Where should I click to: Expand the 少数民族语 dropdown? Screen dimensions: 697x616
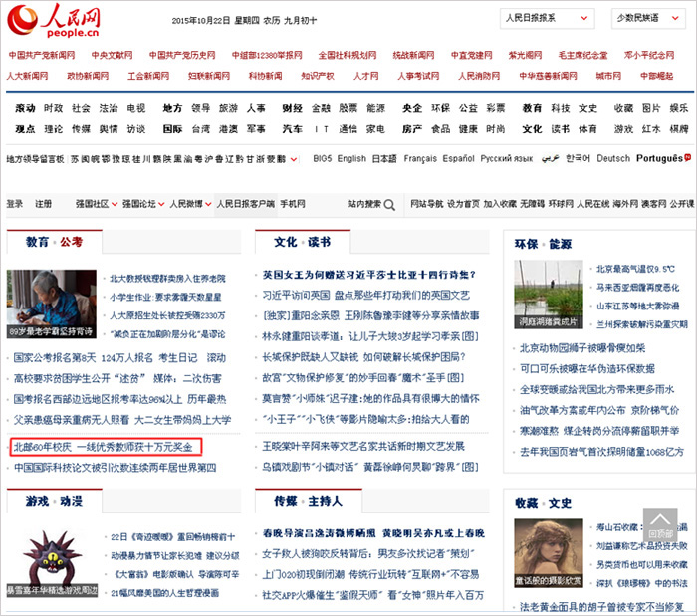[x=651, y=18]
